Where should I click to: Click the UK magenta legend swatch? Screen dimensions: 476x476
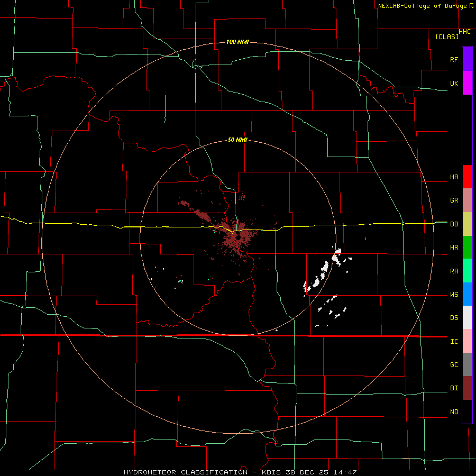pyautogui.click(x=467, y=83)
